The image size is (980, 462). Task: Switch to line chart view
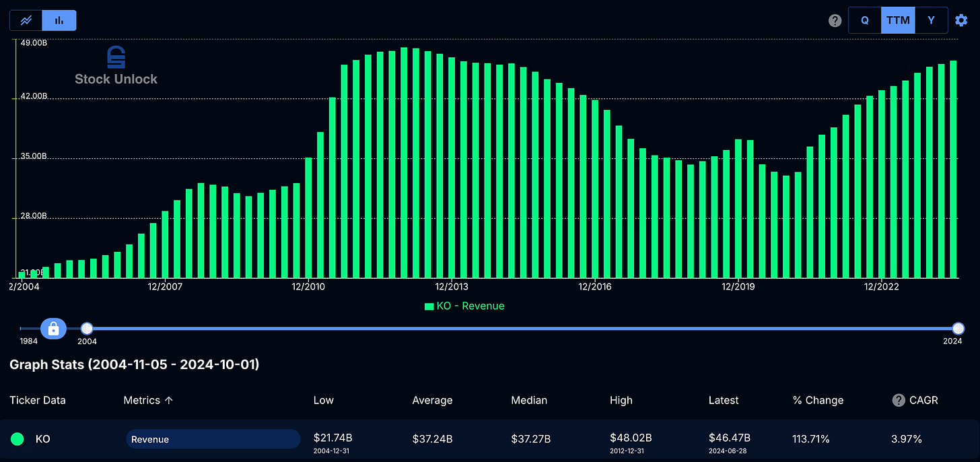26,20
